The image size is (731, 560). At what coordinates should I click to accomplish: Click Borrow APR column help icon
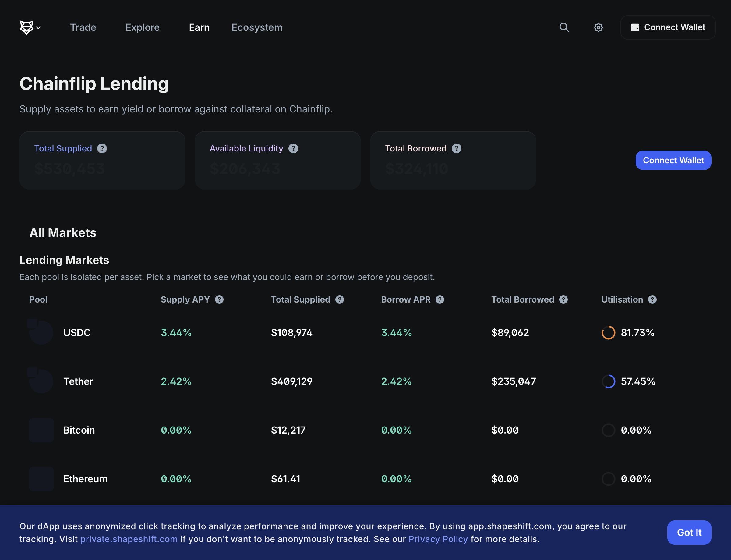(x=440, y=299)
